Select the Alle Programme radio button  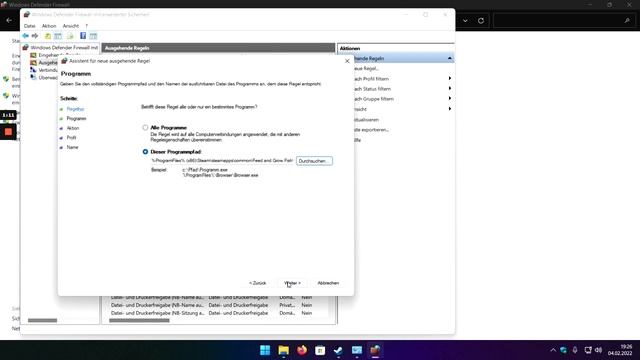[145, 127]
